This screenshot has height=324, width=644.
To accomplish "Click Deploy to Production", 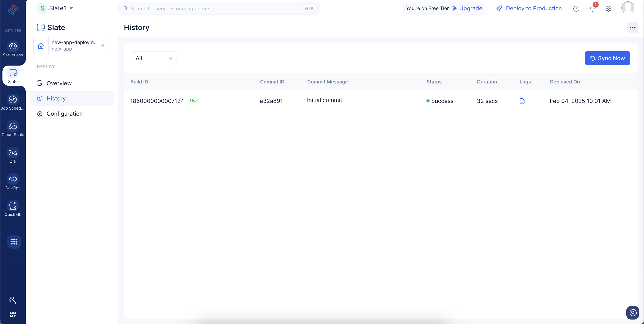I will (x=529, y=8).
